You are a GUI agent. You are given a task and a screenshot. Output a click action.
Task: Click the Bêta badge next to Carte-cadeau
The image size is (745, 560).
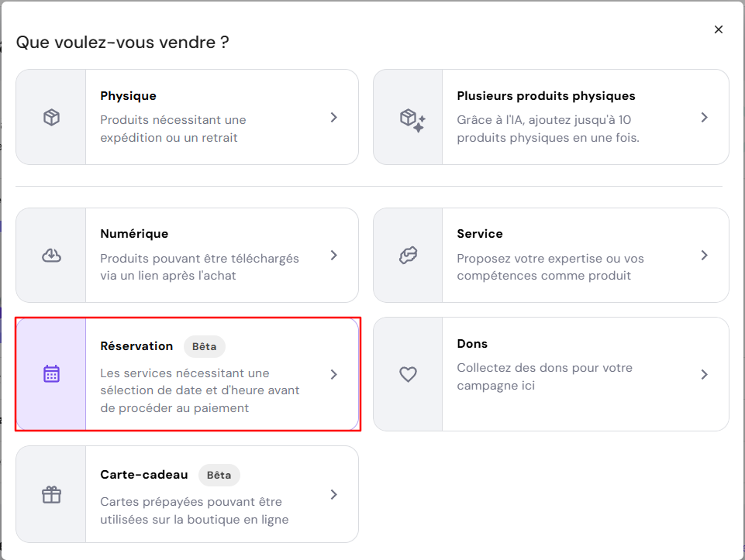click(x=219, y=475)
